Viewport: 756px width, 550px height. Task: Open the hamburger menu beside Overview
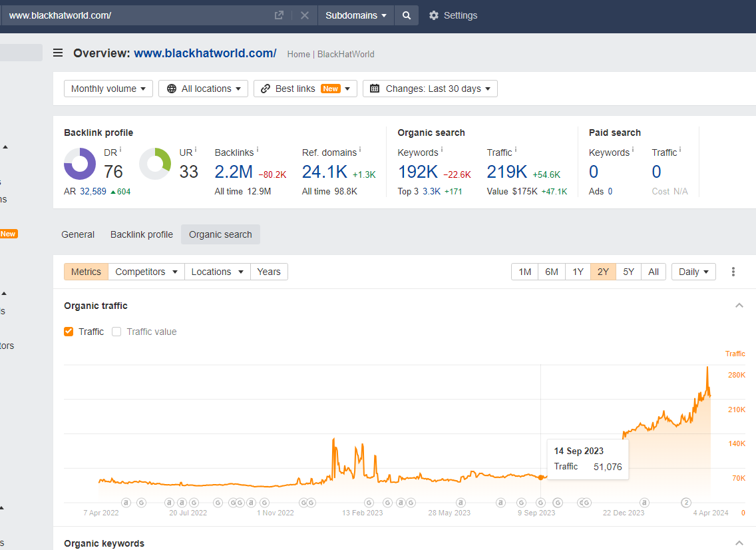point(58,53)
